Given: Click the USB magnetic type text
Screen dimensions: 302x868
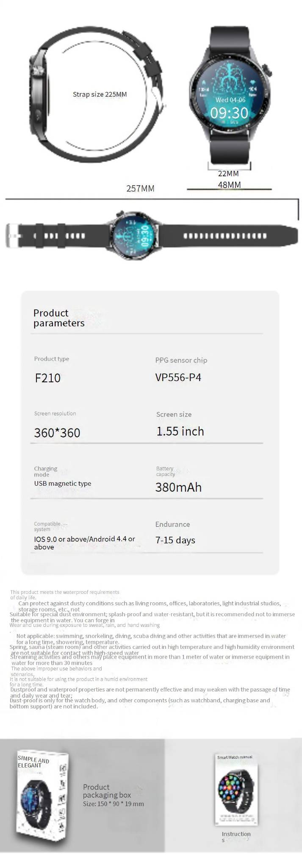Looking at the screenshot, I should click(x=63, y=483).
